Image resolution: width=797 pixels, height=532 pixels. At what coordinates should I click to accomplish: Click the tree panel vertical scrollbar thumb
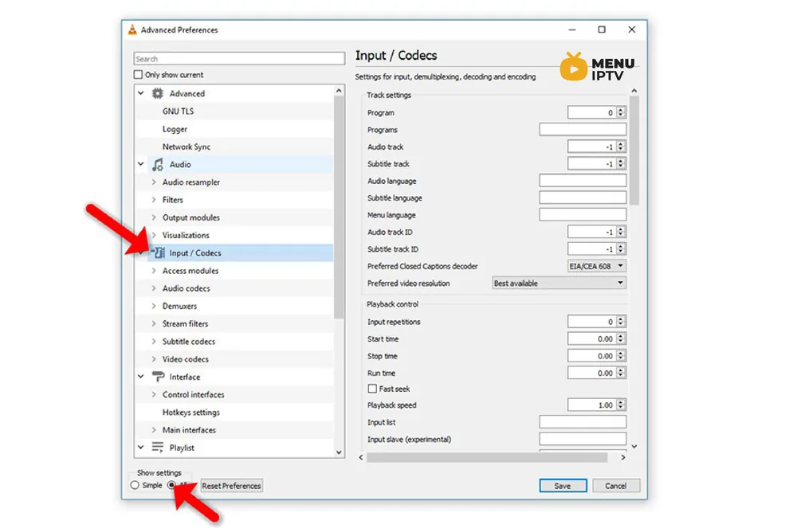point(339,207)
